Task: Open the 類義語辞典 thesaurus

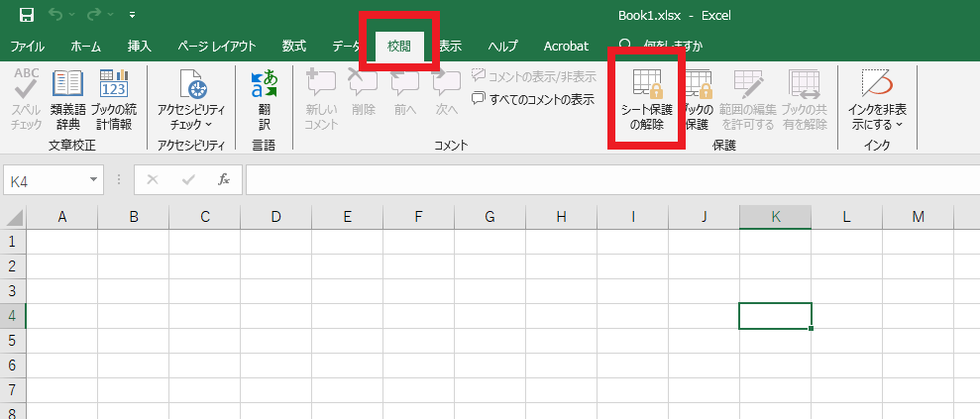Action: pos(67,99)
